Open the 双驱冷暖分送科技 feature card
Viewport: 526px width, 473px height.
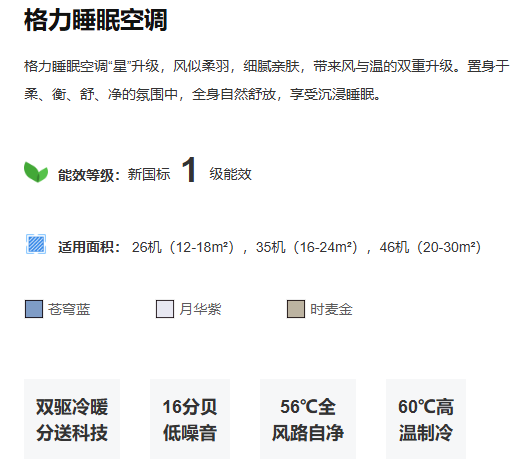tap(72, 419)
